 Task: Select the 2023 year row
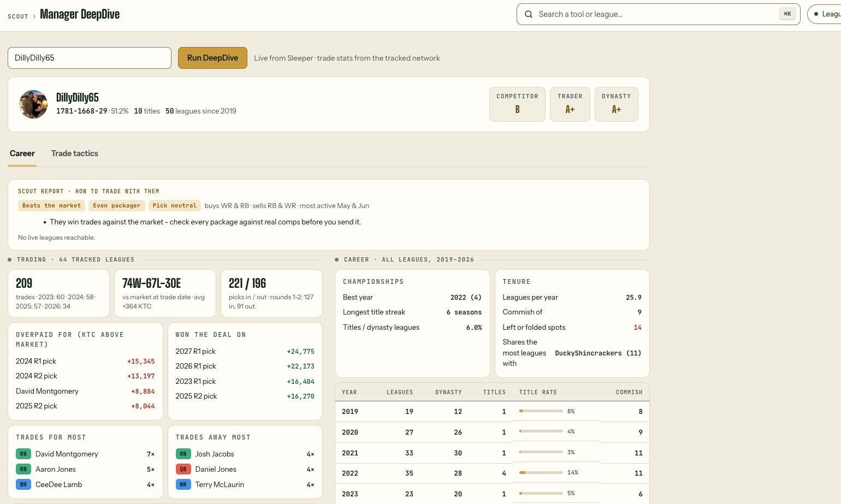492,494
